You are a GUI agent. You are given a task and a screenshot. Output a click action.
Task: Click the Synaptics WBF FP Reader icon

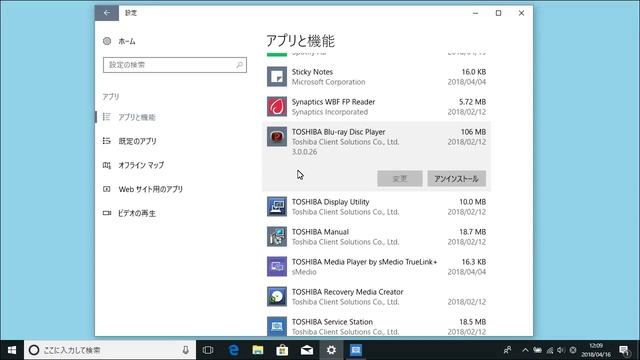click(277, 107)
